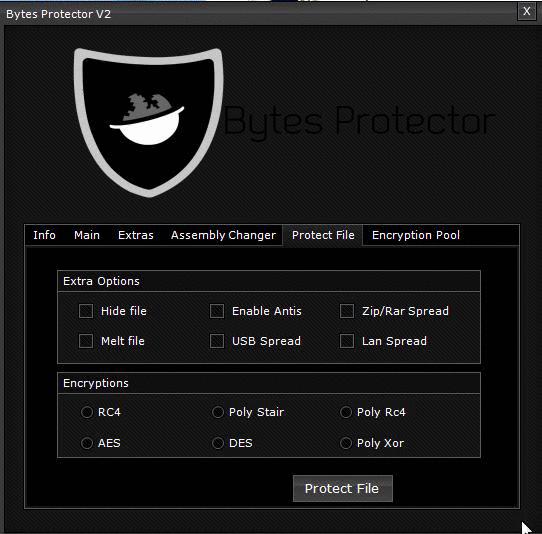
Task: Select RC4 encryption
Action: pos(87,412)
